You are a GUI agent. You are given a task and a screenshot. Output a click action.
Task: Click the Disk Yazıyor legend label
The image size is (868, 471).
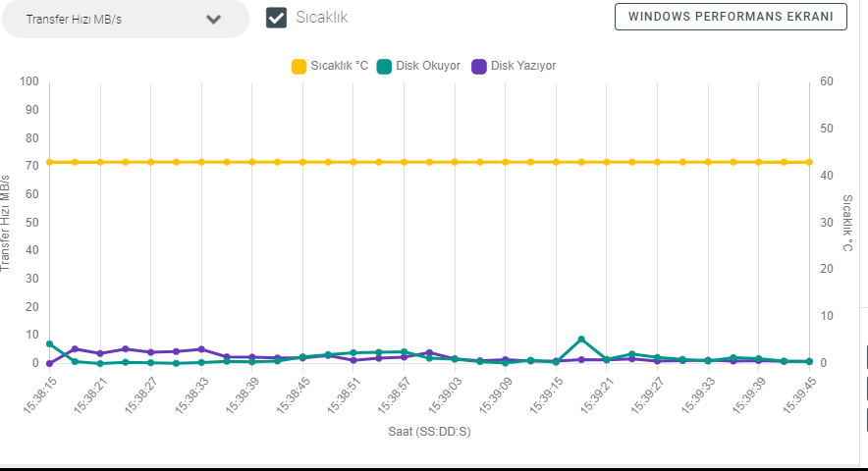[523, 66]
